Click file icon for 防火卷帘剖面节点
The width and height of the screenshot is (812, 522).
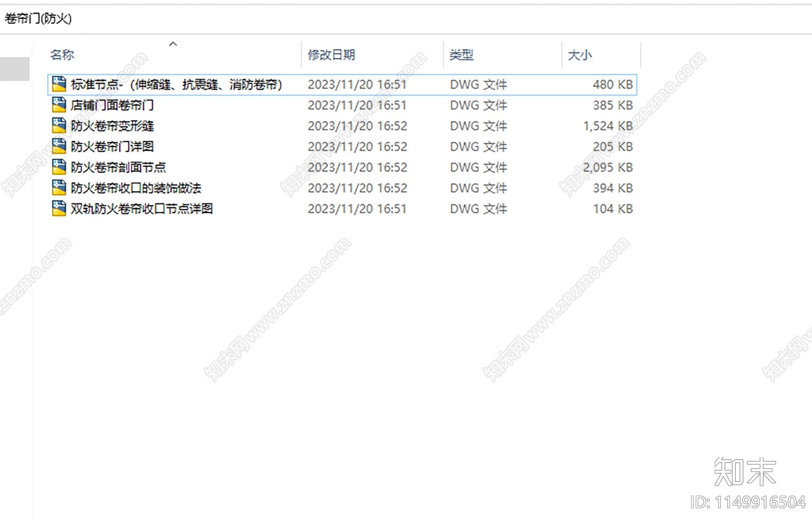tap(59, 167)
